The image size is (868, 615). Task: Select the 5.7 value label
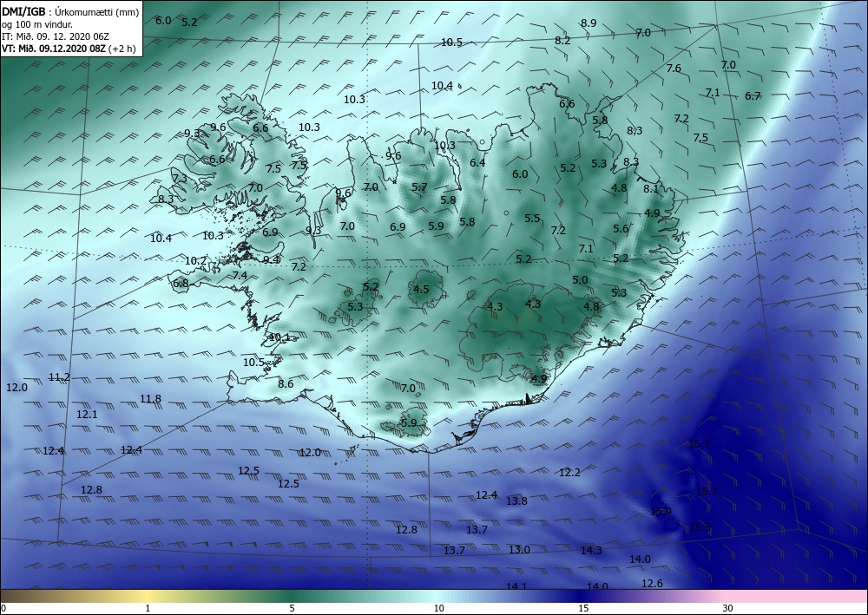(x=419, y=187)
